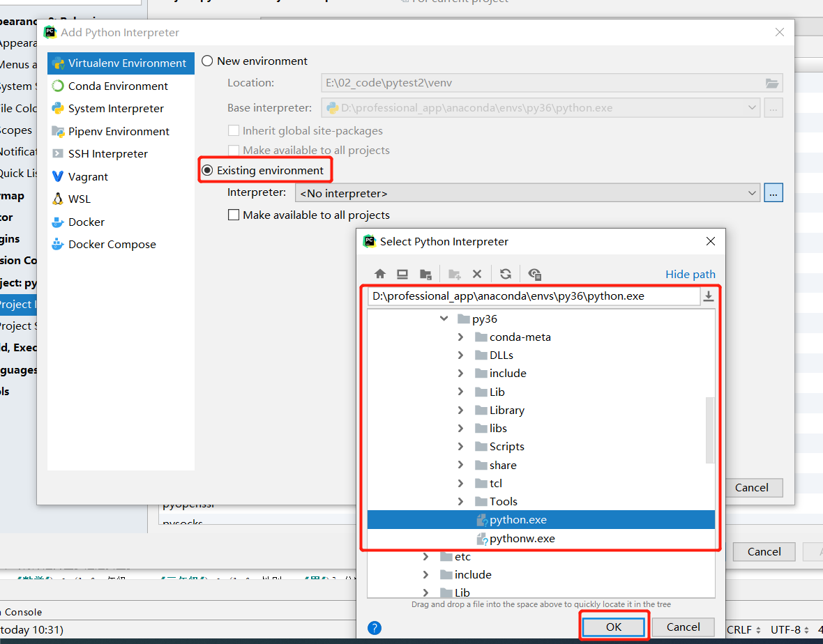This screenshot has width=823, height=644.
Task: Click the interpreter path input field
Action: pyautogui.click(x=534, y=296)
